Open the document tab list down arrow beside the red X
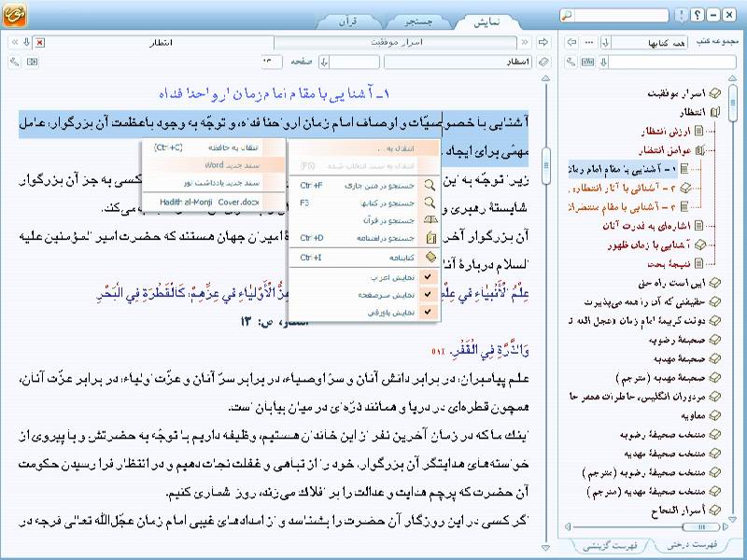This screenshot has height=560, width=747. click(27, 42)
